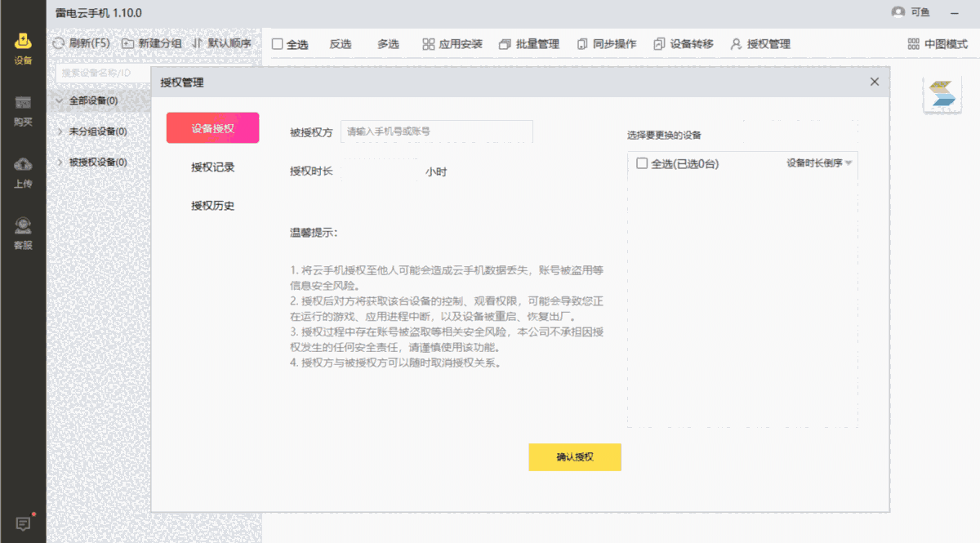980x543 pixels.
Task: Focus the 被授权方 phone or account field
Action: tap(436, 131)
